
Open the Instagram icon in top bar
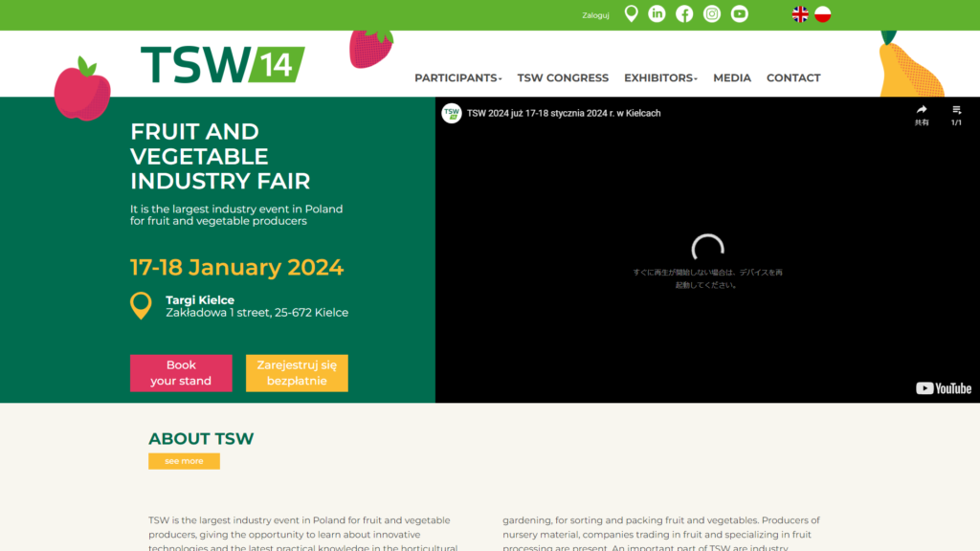coord(712,13)
